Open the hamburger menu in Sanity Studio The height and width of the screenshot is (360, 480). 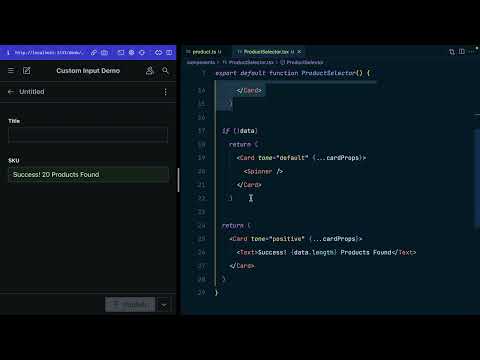pyautogui.click(x=11, y=71)
